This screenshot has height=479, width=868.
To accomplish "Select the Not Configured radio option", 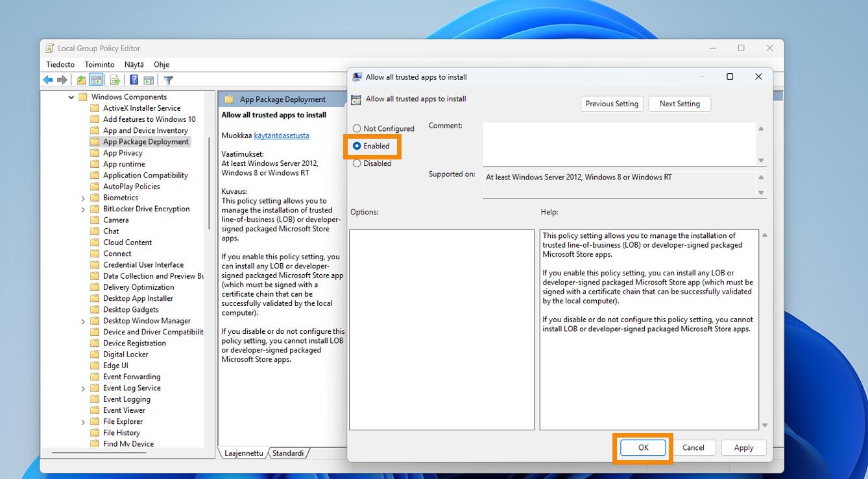I will (357, 128).
